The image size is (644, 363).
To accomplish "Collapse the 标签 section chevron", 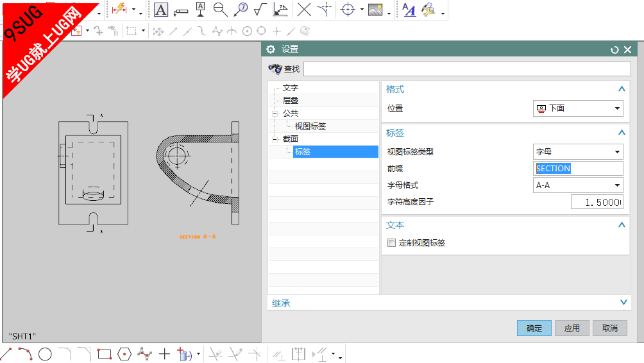I will tap(622, 132).
